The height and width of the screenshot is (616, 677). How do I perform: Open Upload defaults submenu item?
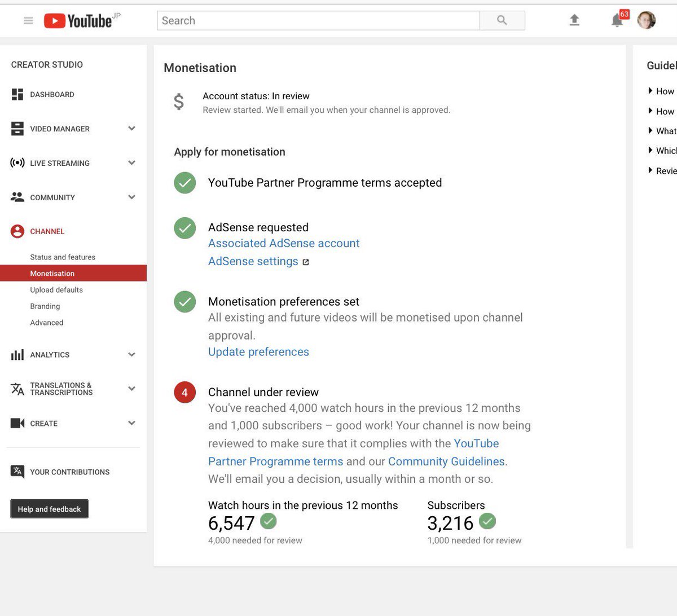click(56, 290)
